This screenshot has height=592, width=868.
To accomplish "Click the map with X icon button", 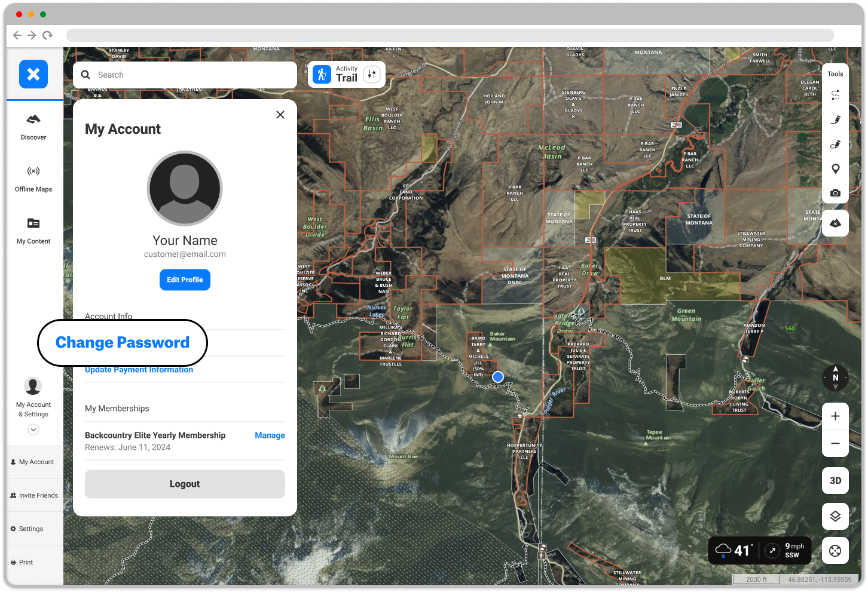I will pyautogui.click(x=836, y=223).
